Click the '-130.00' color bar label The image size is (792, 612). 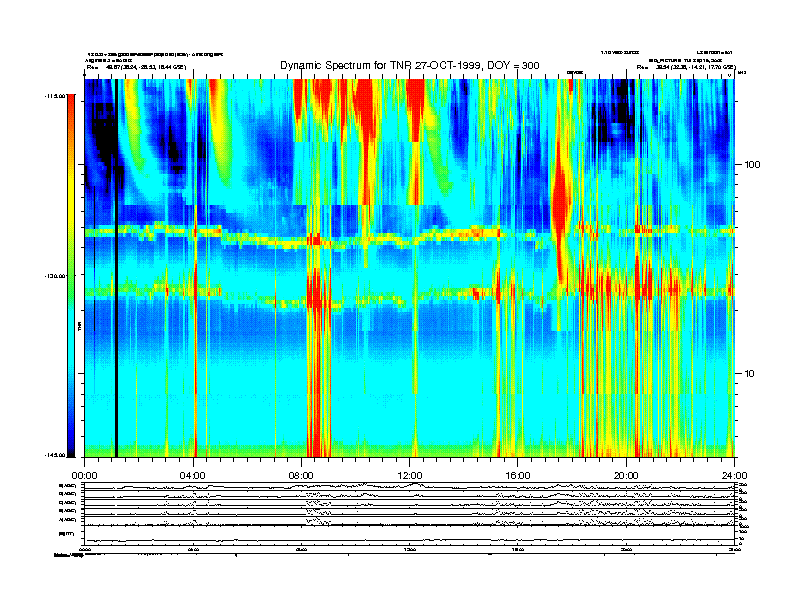point(55,276)
